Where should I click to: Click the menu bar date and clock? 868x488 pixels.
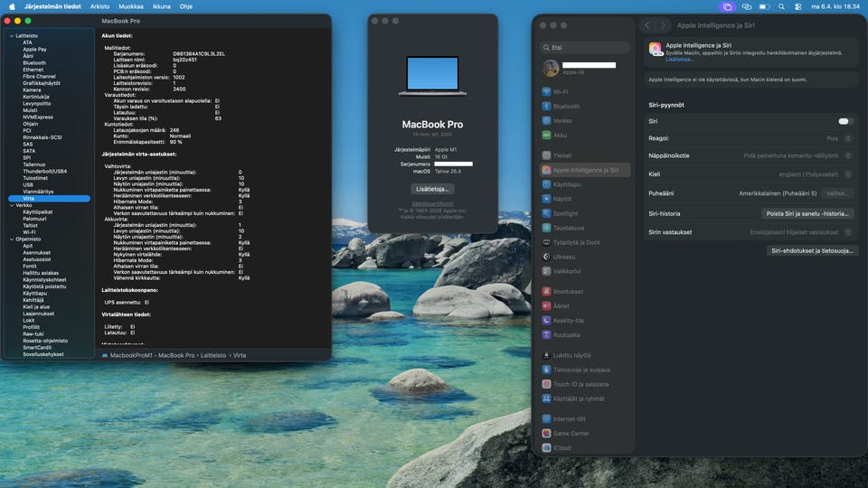835,6
